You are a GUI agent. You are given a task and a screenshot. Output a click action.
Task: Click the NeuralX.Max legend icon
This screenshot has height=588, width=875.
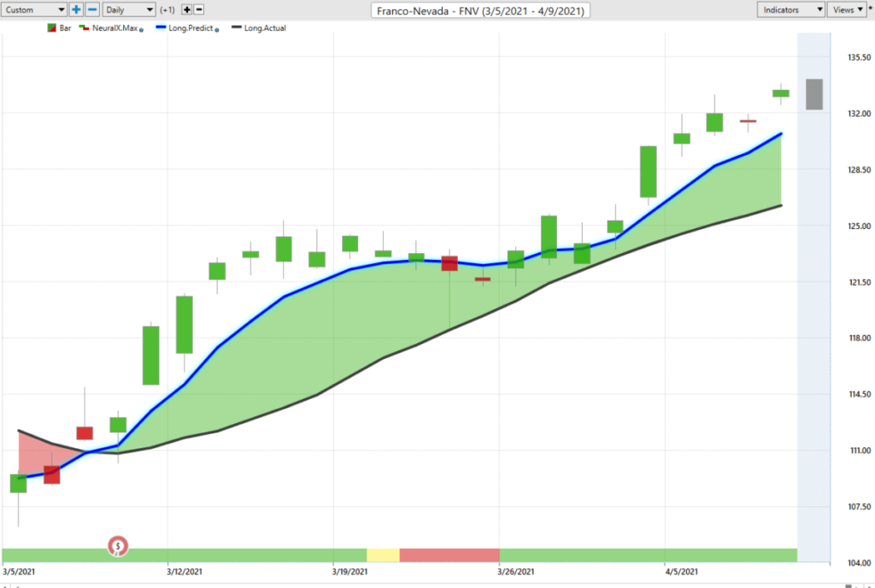tap(85, 28)
